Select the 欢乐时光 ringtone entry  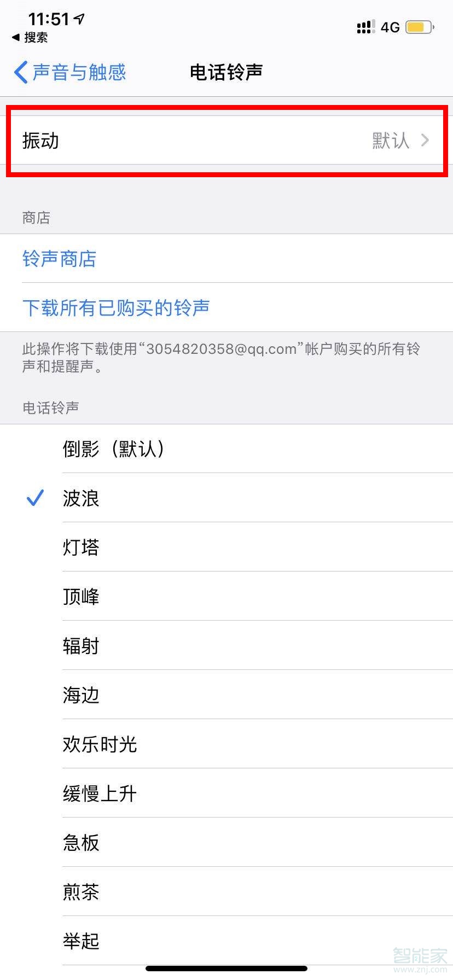coord(99,744)
